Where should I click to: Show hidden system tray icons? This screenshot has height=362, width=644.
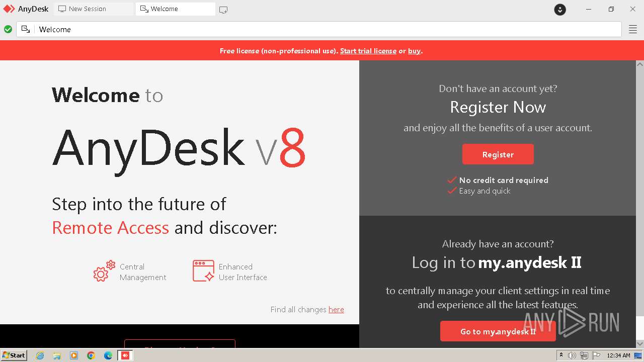tap(561, 355)
